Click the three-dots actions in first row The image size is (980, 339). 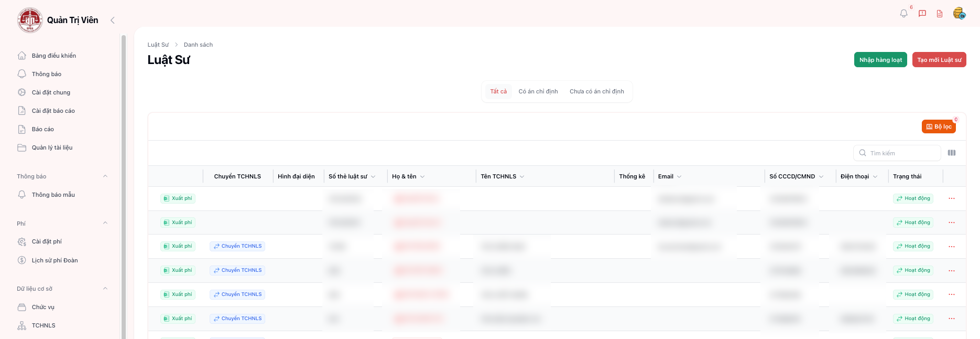pyautogui.click(x=952, y=198)
